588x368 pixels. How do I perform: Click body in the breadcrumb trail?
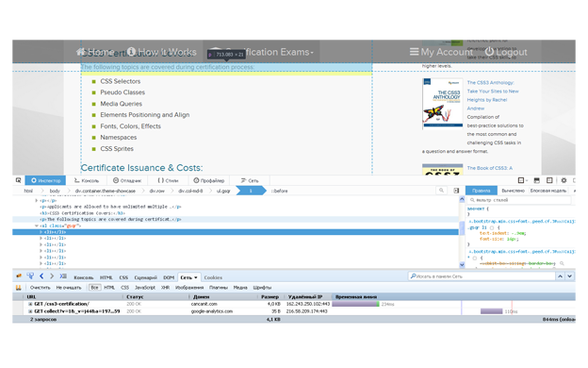(x=55, y=191)
